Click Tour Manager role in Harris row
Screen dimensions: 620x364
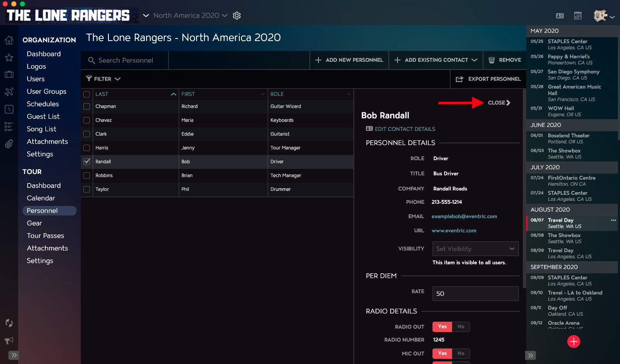point(285,148)
